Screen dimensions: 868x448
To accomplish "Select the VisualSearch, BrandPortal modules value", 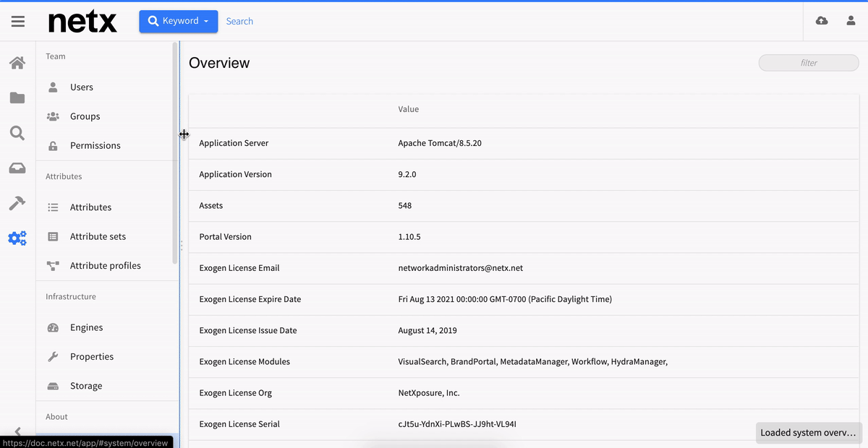I will (x=533, y=361).
